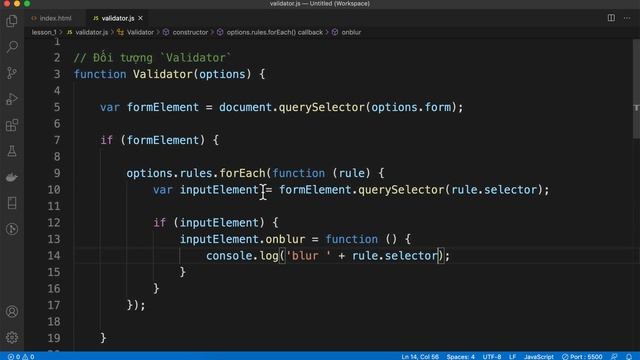Click 'console' on line 14
Viewport: 640px width, 360px height.
[229, 256]
